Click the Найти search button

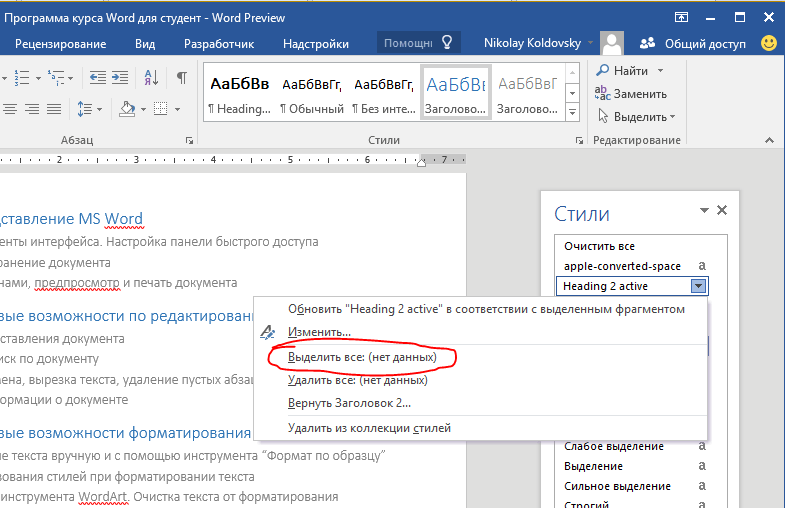pos(621,71)
